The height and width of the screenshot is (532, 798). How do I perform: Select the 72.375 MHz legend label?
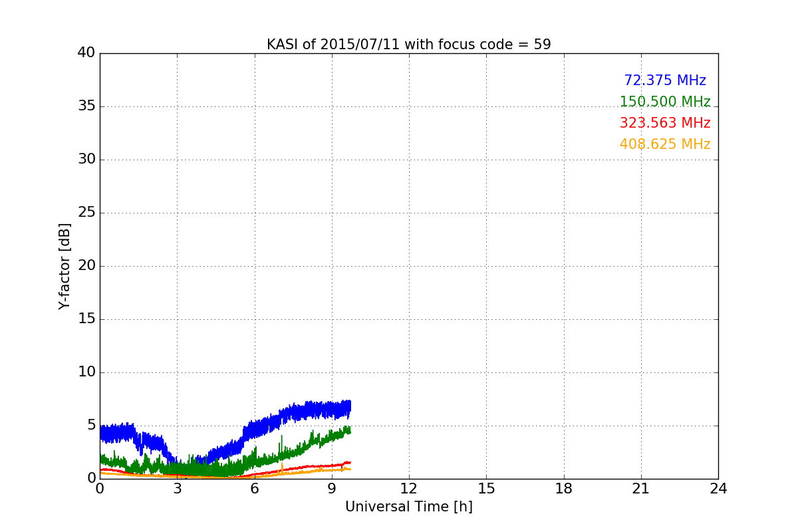coord(665,80)
